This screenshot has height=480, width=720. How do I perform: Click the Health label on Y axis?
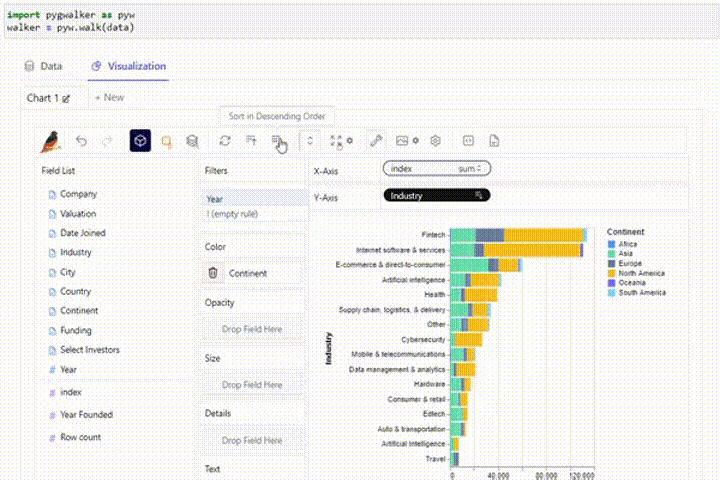pos(434,294)
